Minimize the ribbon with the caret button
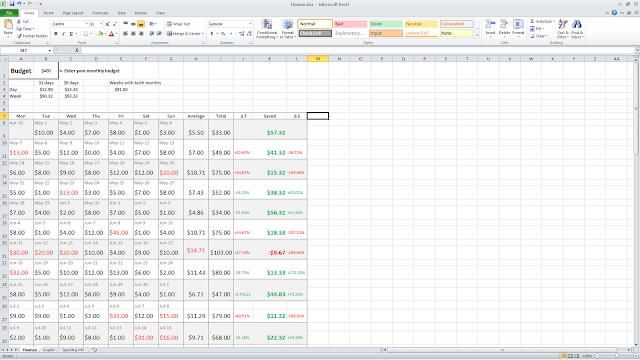This screenshot has width=640, height=360. pyautogui.click(x=608, y=13)
